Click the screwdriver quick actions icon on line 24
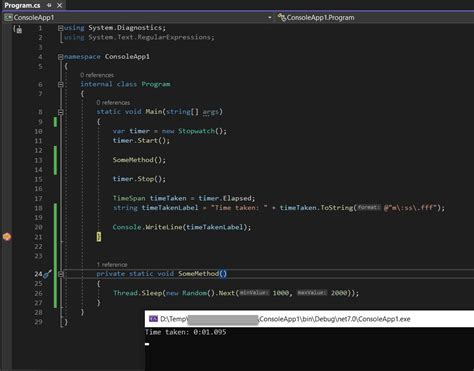The width and height of the screenshot is (474, 371). [x=48, y=274]
